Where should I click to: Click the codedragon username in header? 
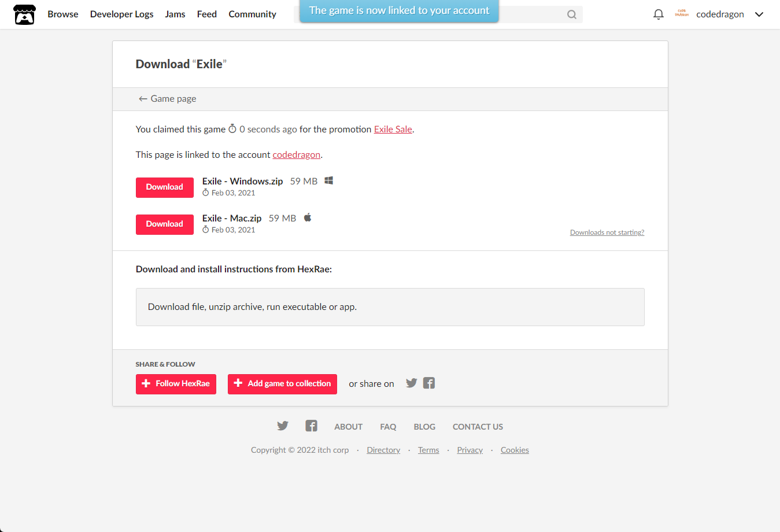pyautogui.click(x=720, y=14)
